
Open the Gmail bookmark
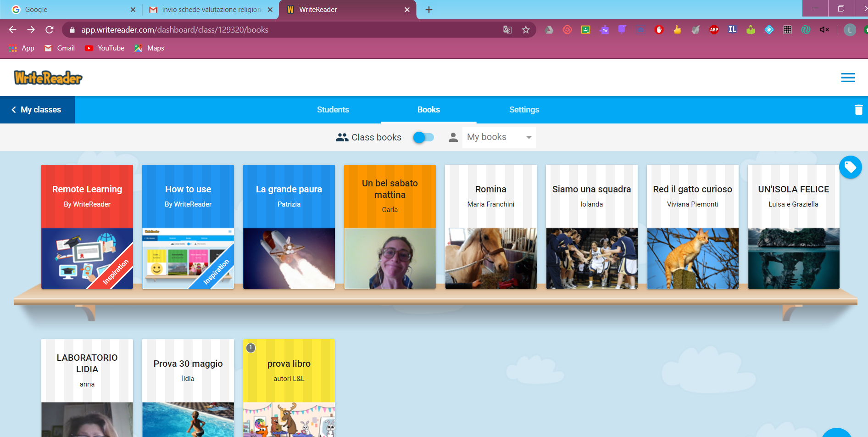[x=60, y=48]
